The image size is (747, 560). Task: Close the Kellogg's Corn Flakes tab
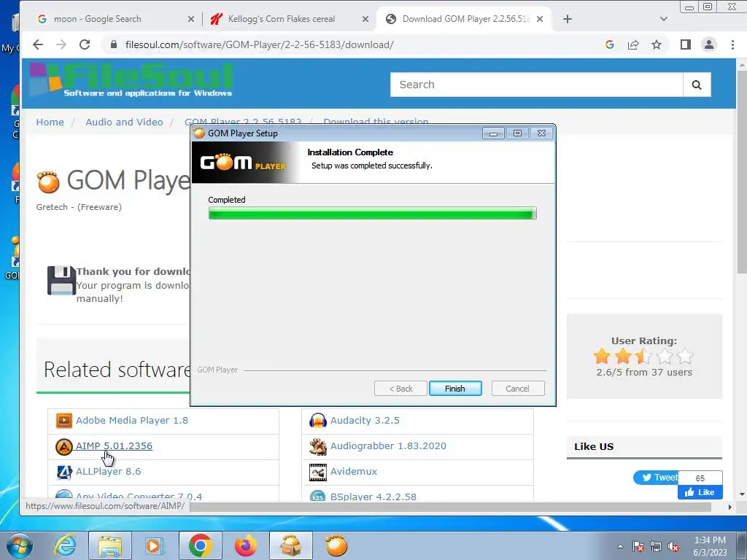365,19
